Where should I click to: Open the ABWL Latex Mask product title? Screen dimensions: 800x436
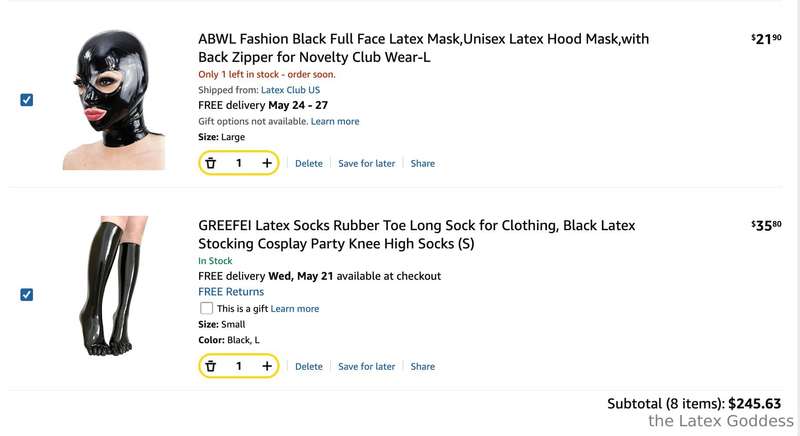(x=423, y=48)
